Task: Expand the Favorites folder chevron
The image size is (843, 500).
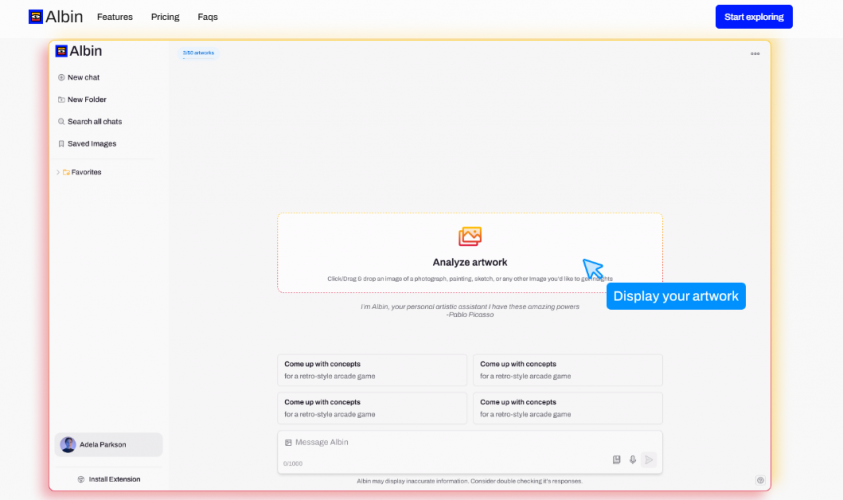Action: click(58, 172)
